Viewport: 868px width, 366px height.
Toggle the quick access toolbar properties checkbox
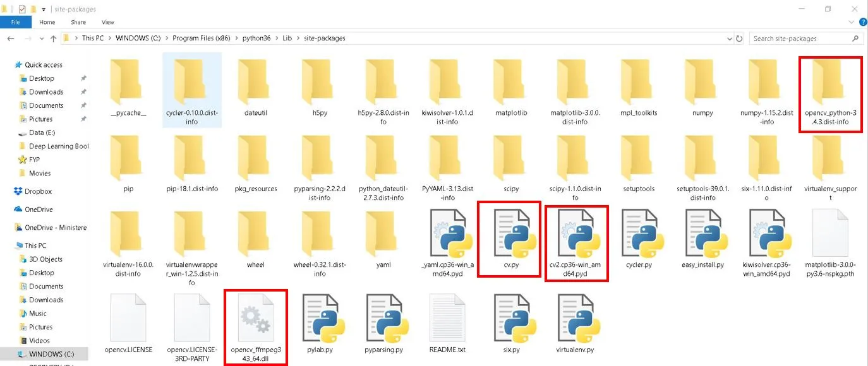[22, 9]
